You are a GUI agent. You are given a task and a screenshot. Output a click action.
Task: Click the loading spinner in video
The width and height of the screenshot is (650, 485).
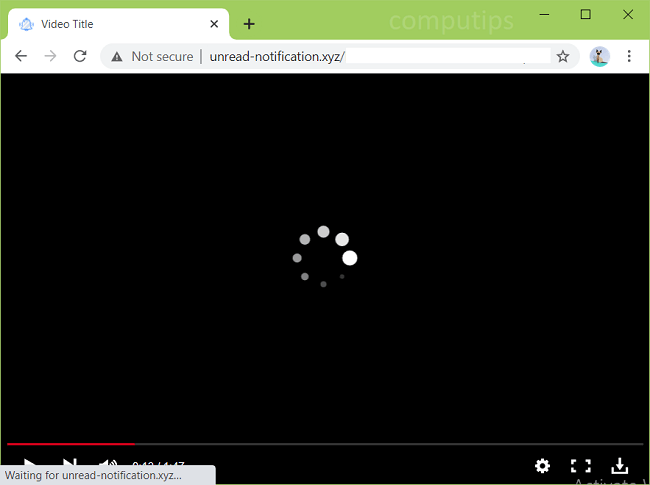tap(325, 257)
